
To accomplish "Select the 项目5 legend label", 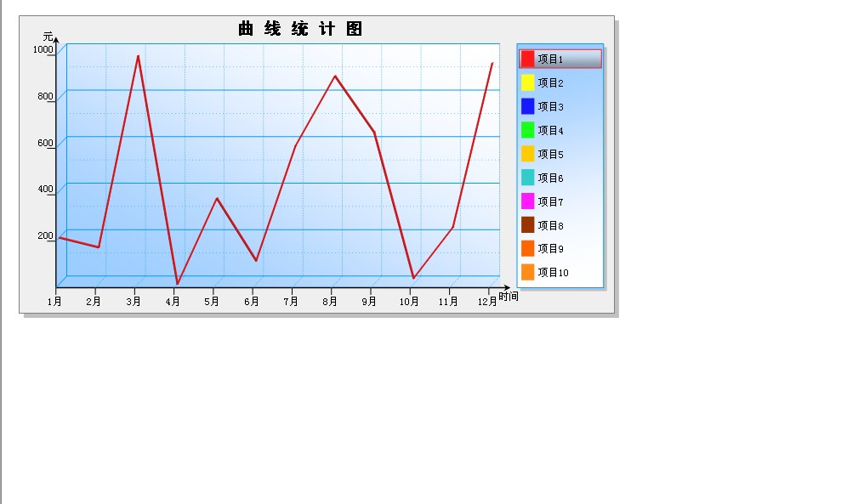I will point(550,154).
